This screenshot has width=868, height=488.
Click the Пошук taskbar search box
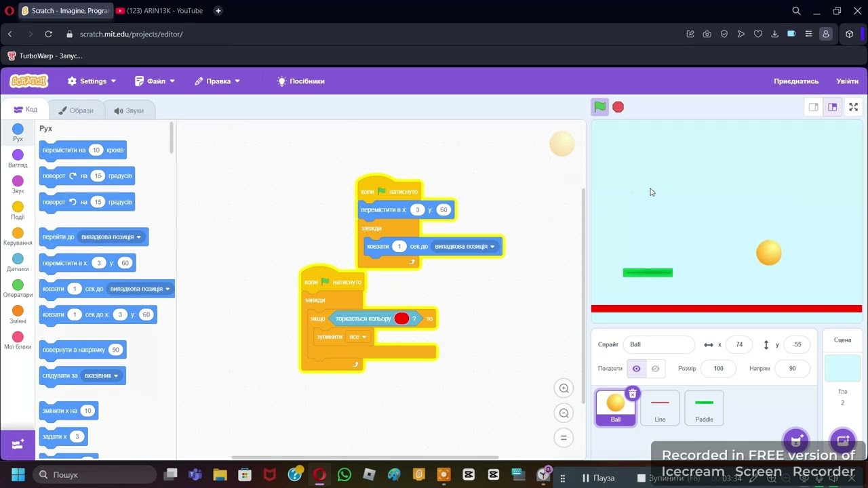[95, 474]
